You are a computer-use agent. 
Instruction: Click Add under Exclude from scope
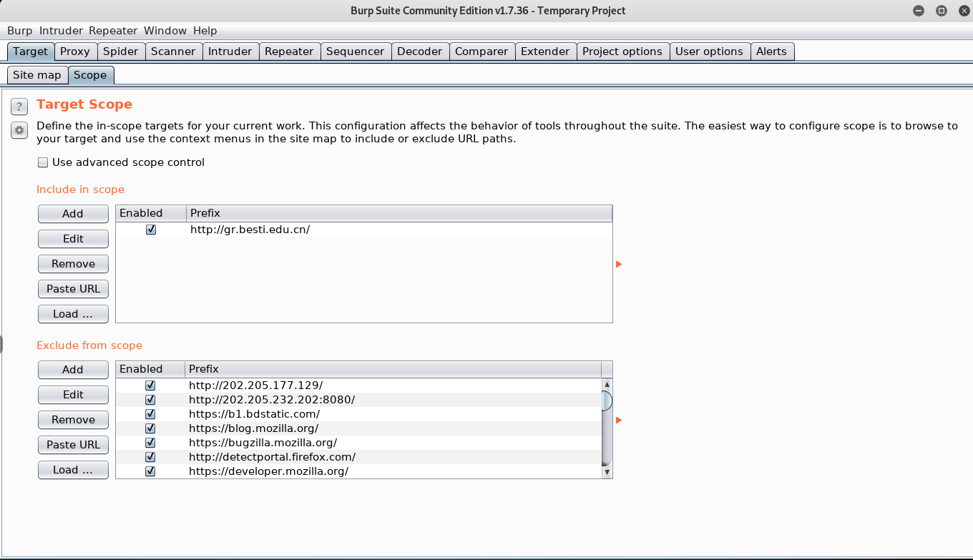tap(73, 370)
